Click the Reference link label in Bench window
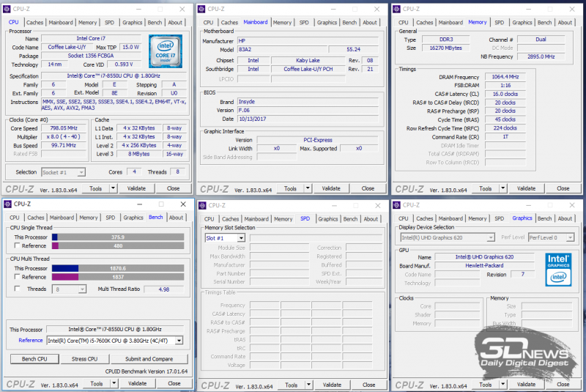The image size is (586, 392). tap(31, 340)
